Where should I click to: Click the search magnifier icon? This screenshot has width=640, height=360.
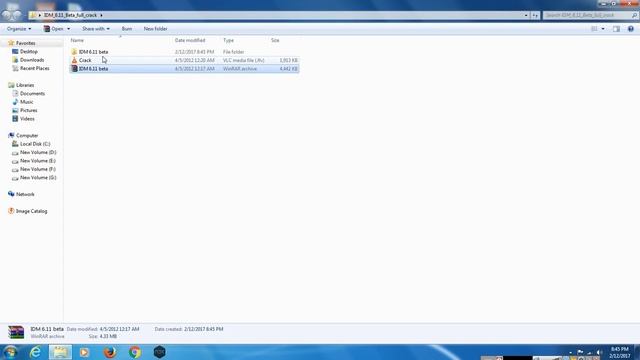coord(634,15)
